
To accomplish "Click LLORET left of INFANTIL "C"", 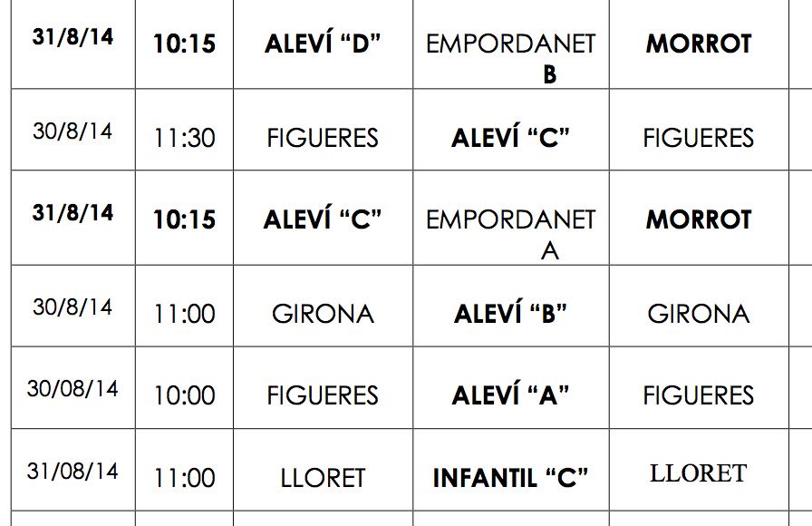I will coord(323,478).
